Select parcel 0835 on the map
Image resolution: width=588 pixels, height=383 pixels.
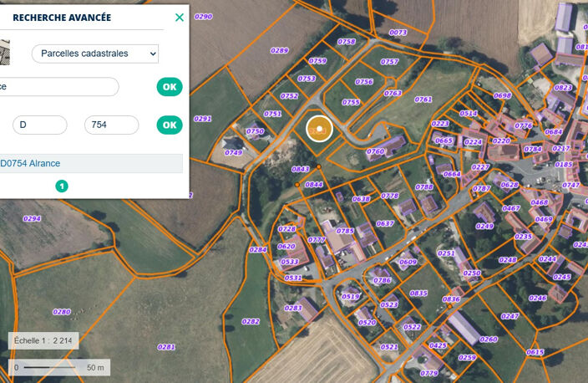point(418,294)
